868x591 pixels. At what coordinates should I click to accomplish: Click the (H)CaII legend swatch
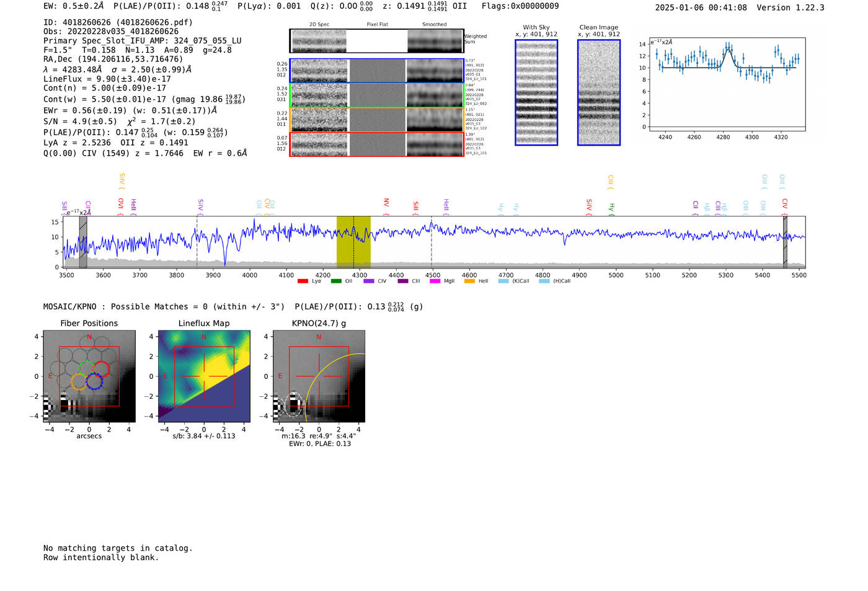pos(544,281)
